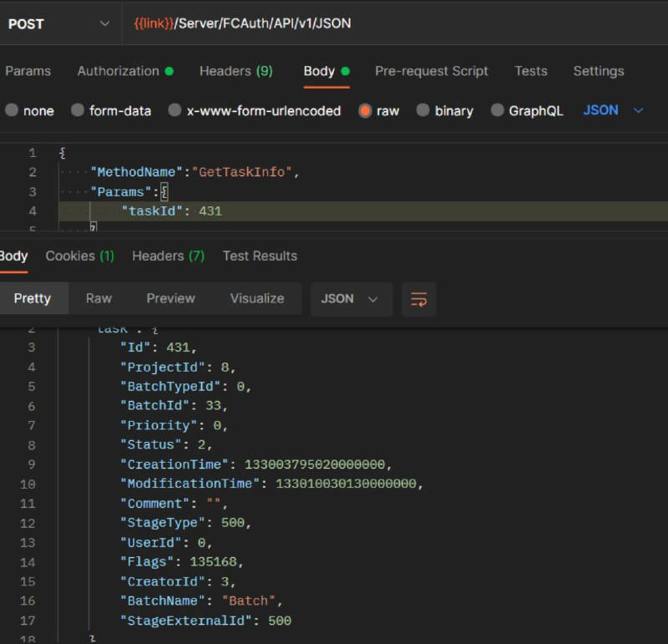Click the "Params" line in request editor
The image size is (668, 644).
(129, 192)
